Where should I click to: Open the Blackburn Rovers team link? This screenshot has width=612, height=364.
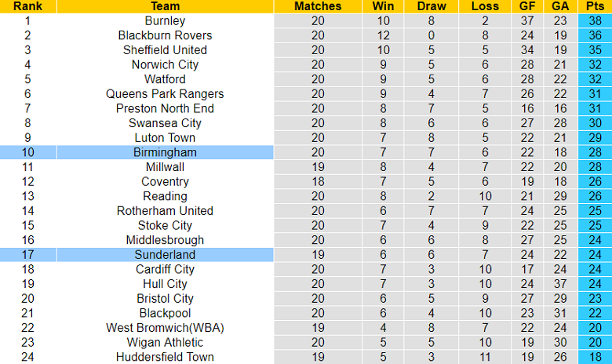click(165, 35)
